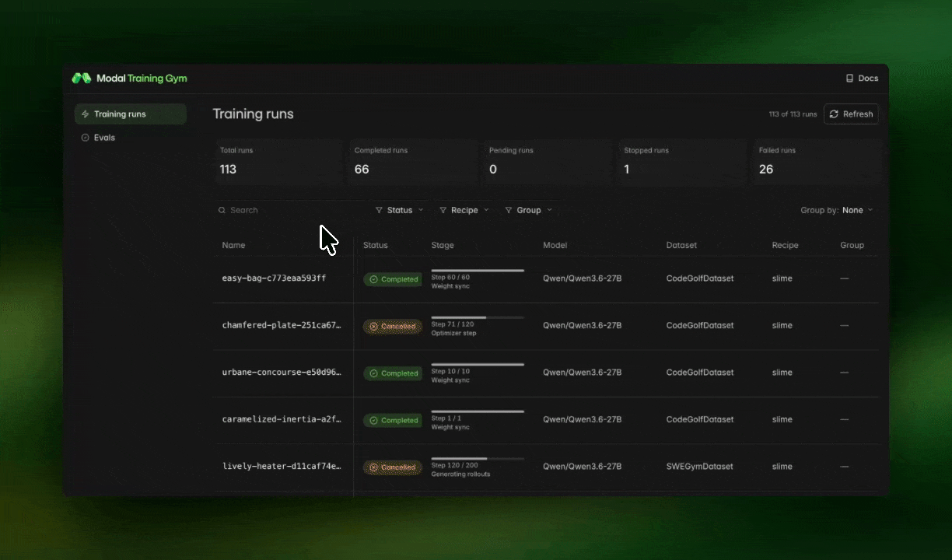Open run easy-bag-c773eaa593ff
The image size is (952, 560).
coord(274,278)
